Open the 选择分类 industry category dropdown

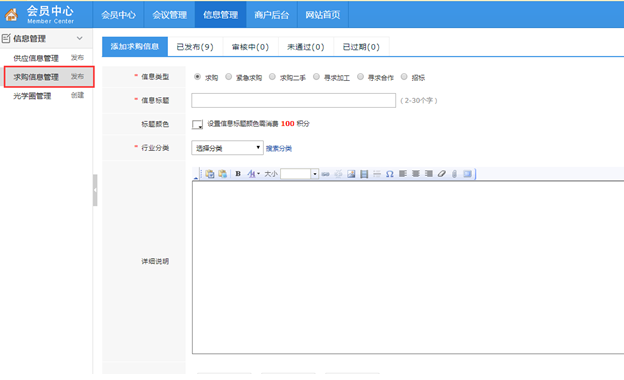coord(227,148)
